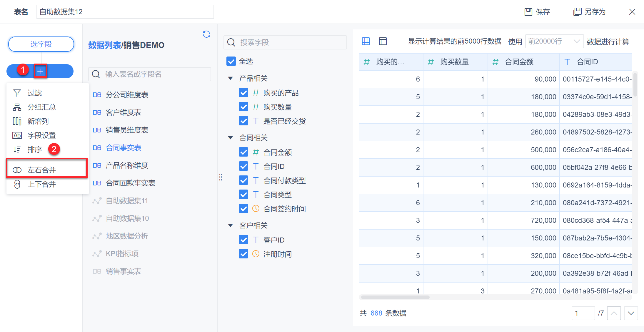Toggle the 注册时间 field checkbox
644x332 pixels.
tap(243, 254)
